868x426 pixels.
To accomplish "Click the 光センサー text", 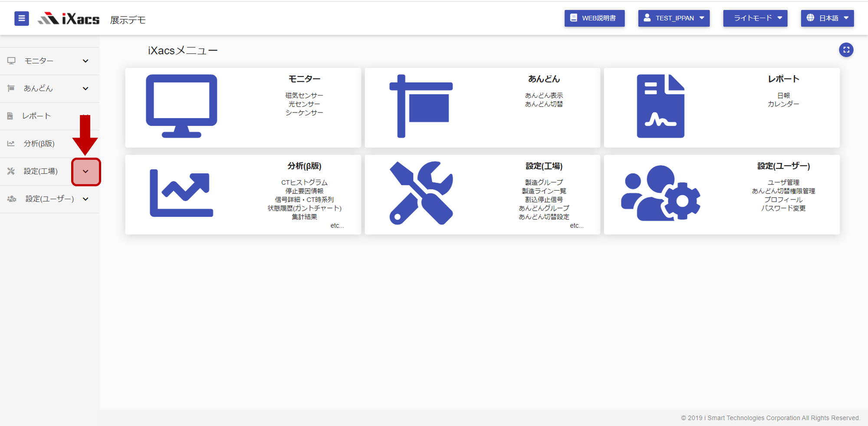I will pyautogui.click(x=304, y=104).
